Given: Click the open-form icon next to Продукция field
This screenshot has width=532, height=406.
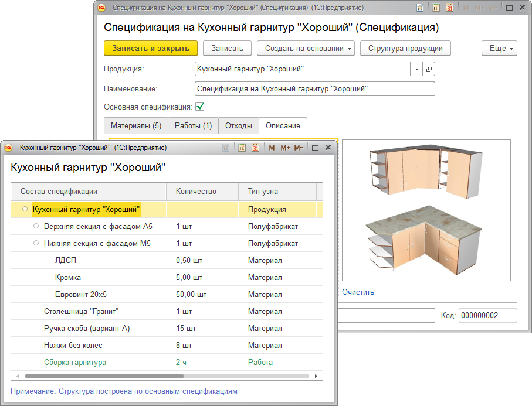Looking at the screenshot, I should click(x=429, y=69).
